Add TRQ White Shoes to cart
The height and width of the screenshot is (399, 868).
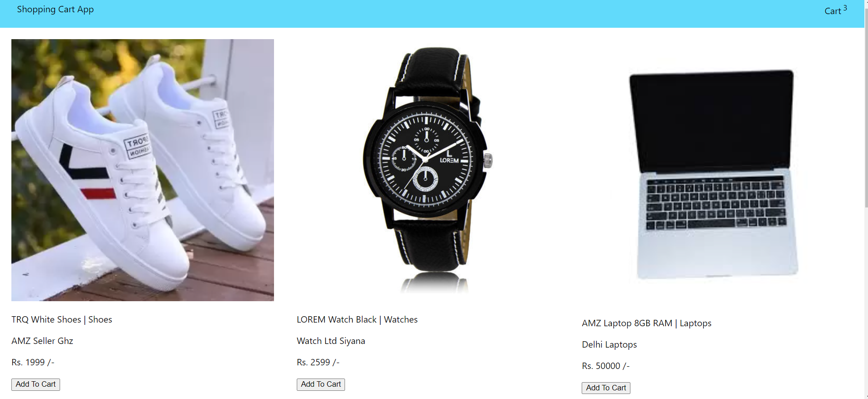(36, 384)
